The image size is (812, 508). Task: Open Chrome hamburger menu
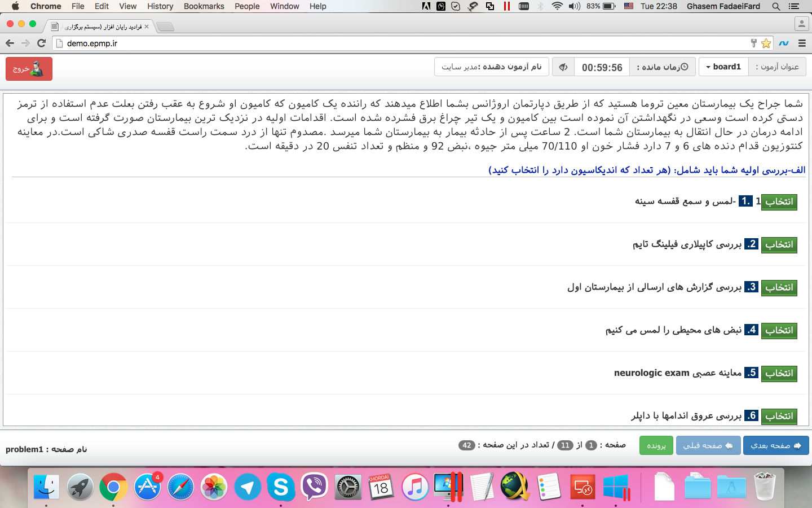802,43
